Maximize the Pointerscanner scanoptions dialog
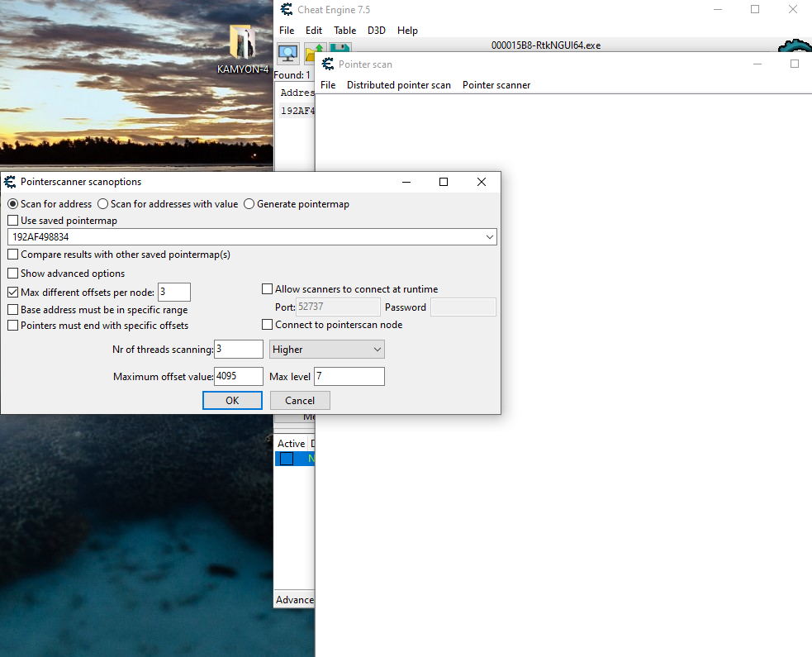The image size is (812, 657). pos(444,182)
